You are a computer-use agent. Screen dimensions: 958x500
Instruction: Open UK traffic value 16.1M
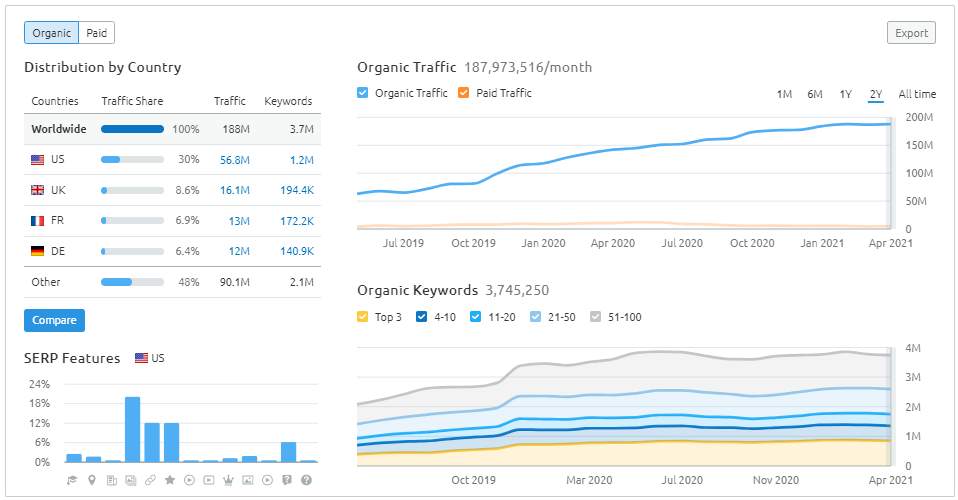(x=235, y=190)
